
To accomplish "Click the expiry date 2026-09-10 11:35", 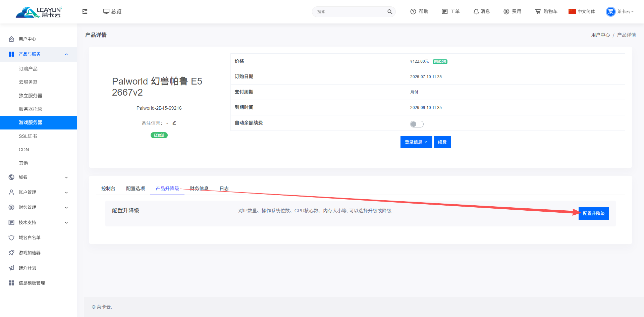I will pyautogui.click(x=426, y=108).
